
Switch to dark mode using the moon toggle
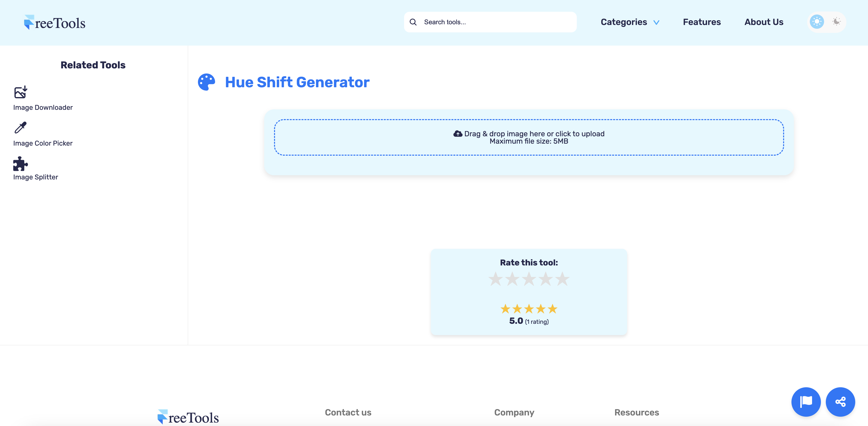click(837, 22)
